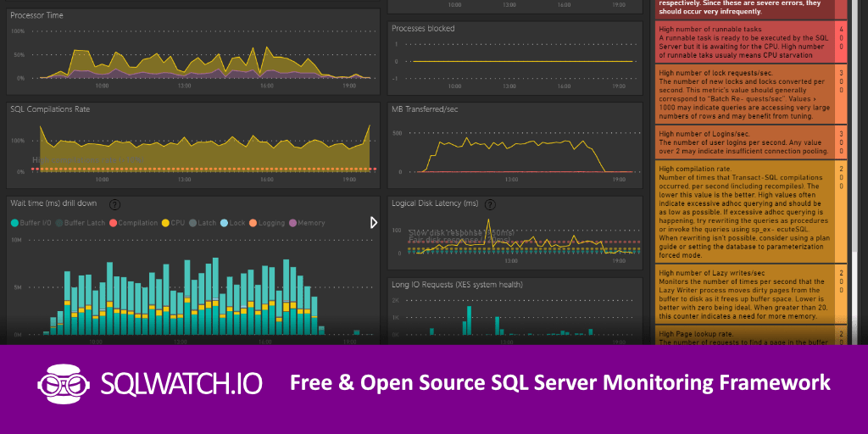Image resolution: width=868 pixels, height=434 pixels.
Task: Toggle Buffer Latch legend entry
Action: (82, 223)
